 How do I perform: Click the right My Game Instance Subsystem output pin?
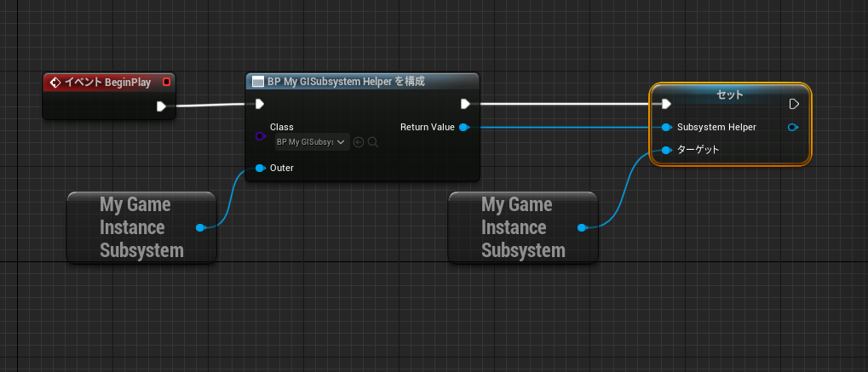pyautogui.click(x=582, y=227)
